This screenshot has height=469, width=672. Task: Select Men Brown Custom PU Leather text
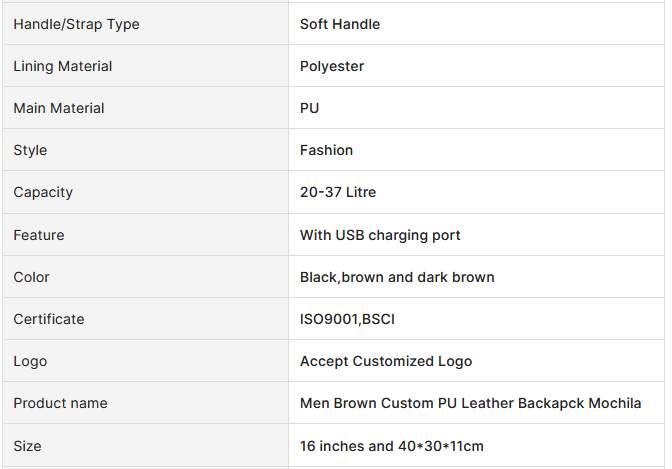[407, 403]
